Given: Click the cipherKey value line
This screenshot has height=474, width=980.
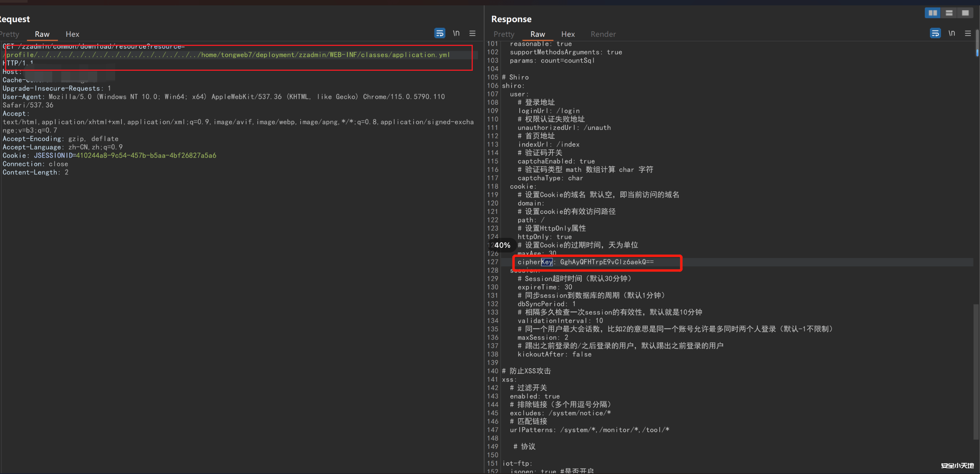Looking at the screenshot, I should 607,262.
